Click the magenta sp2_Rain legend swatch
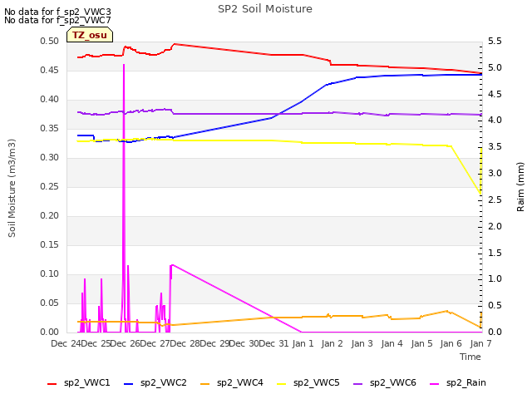The image size is (532, 399). click(x=434, y=384)
